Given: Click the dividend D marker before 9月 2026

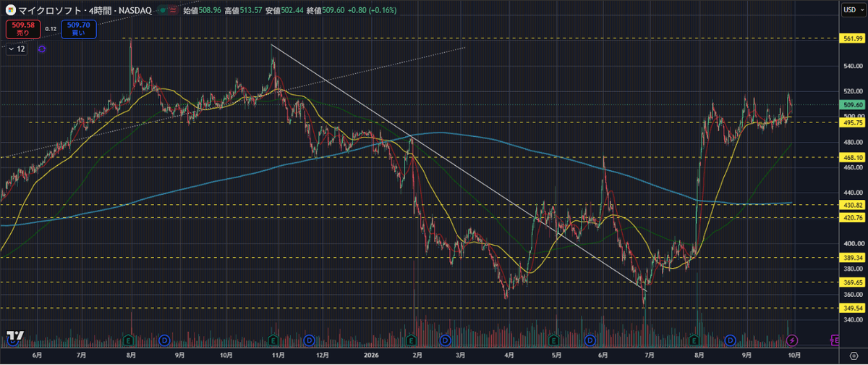Looking at the screenshot, I should click(731, 339).
